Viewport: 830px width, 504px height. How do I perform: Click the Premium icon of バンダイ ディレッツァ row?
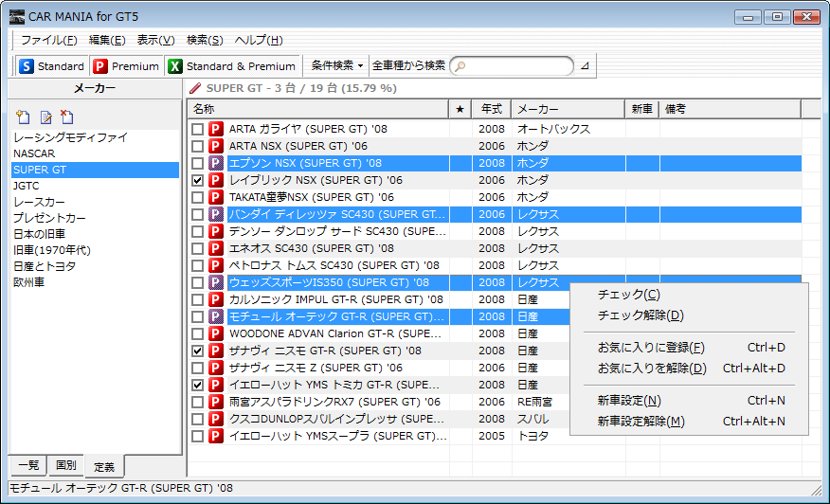click(x=215, y=214)
